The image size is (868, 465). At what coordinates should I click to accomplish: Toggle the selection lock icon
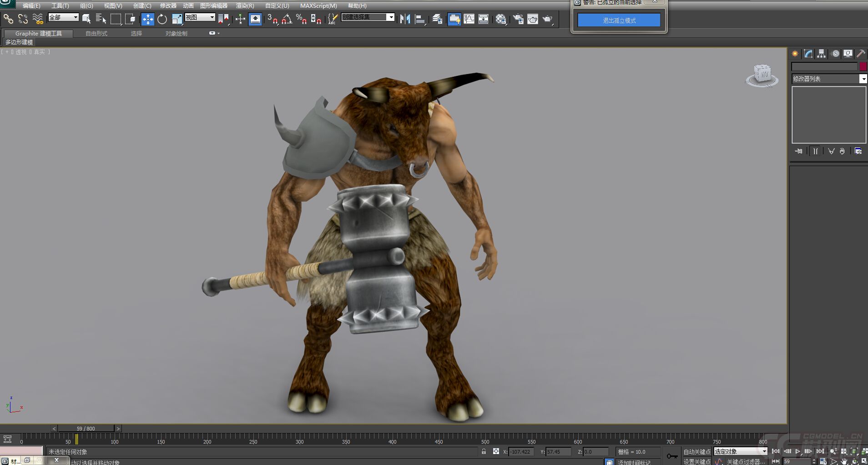click(484, 451)
